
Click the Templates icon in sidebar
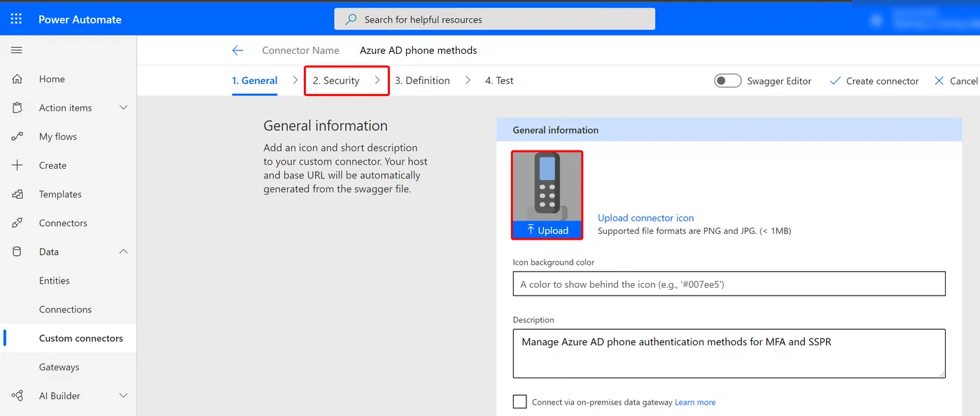click(x=17, y=194)
